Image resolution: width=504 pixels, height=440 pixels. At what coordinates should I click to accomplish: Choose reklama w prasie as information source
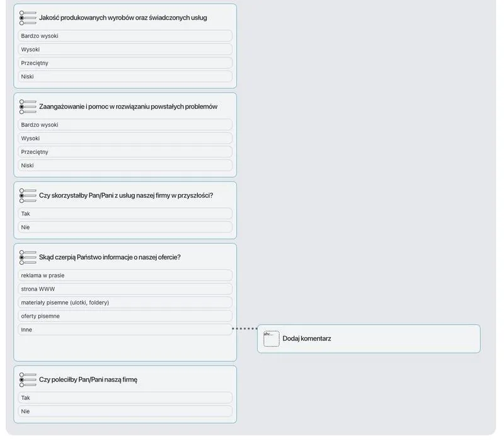tap(124, 275)
